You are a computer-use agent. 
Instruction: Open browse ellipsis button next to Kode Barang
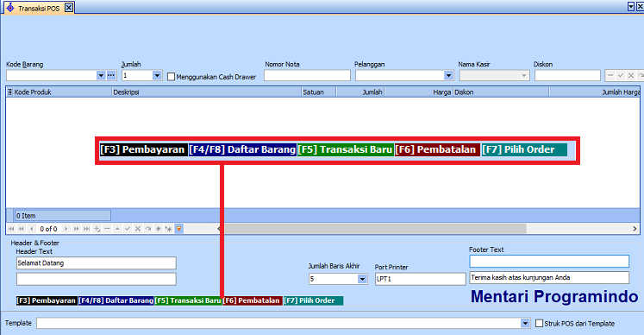coord(111,75)
